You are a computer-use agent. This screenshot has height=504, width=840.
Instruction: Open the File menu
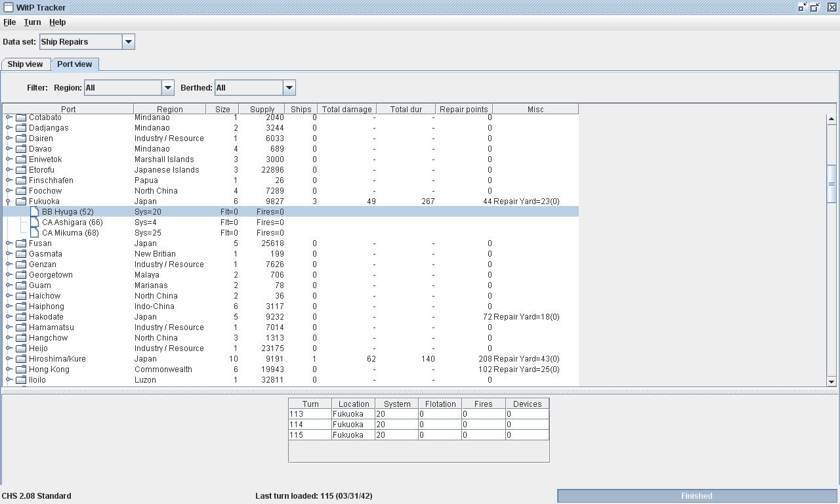point(10,22)
